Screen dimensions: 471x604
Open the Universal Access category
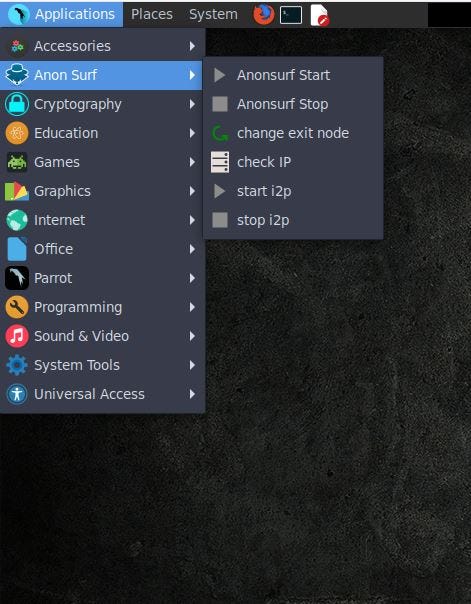(x=102, y=394)
